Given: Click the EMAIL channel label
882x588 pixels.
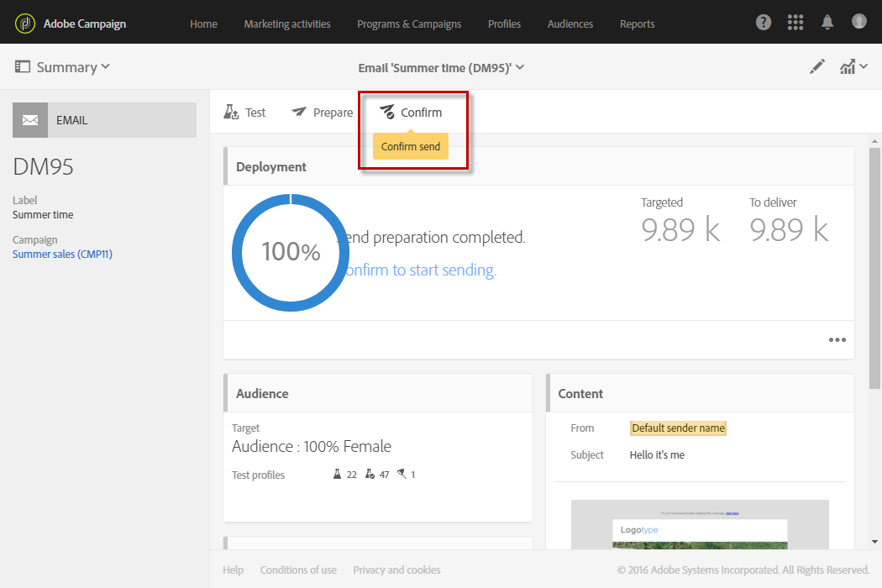Looking at the screenshot, I should [72, 120].
